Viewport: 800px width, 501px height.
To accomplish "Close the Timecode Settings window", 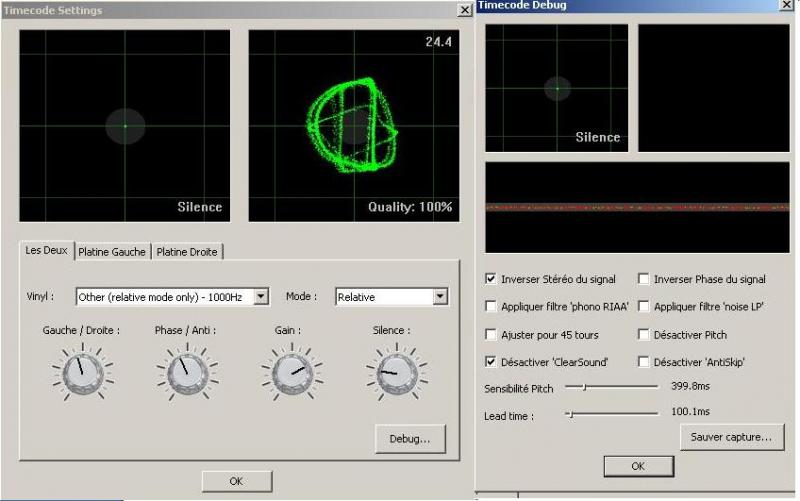I will pos(464,10).
